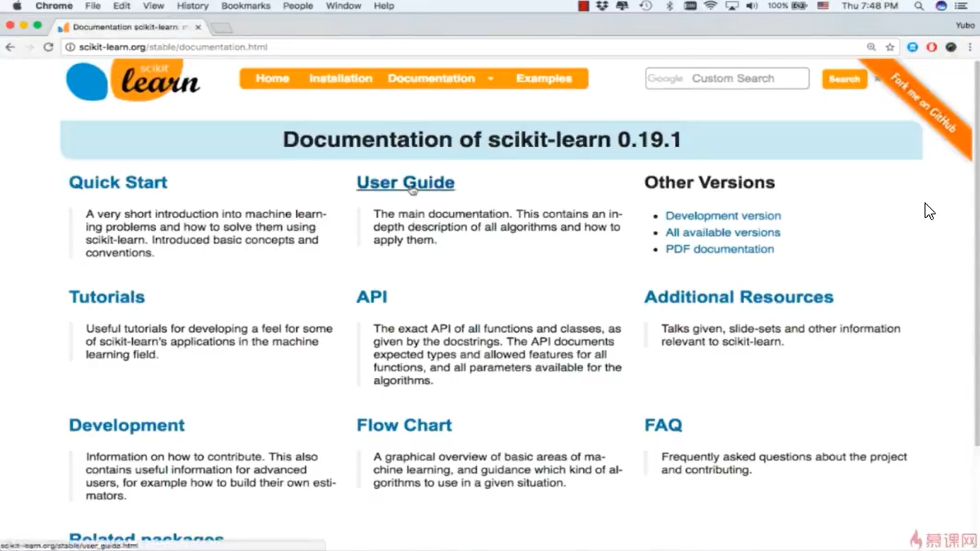The image size is (980, 551).
Task: Close the Documentation scikit-learn tab
Action: coord(198,27)
